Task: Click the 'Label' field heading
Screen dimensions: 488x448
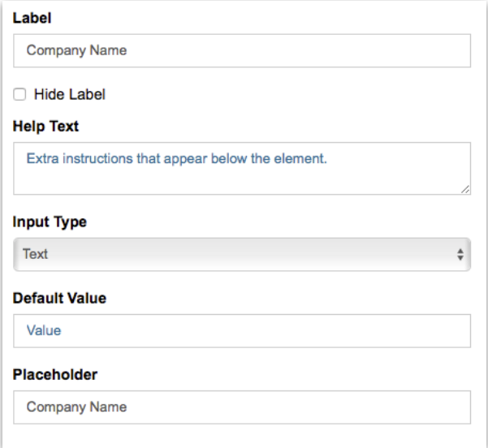Action: 30,15
